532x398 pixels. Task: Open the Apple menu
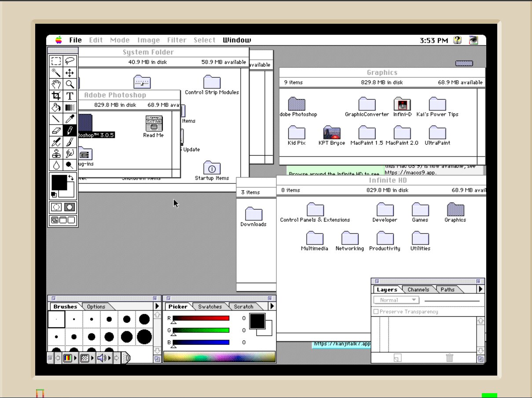pos(59,40)
